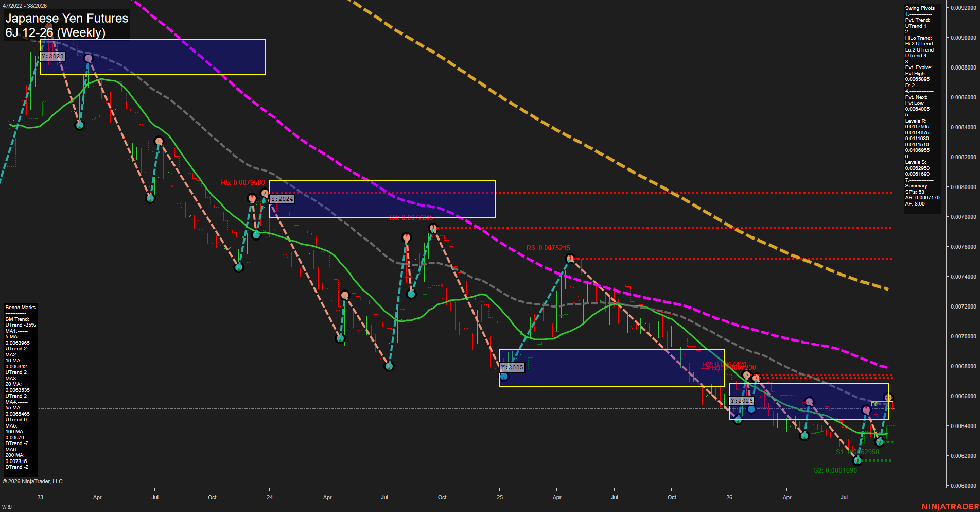Click the 100 MA value '0.00679'
The height and width of the screenshot is (512, 980).
pos(14,438)
